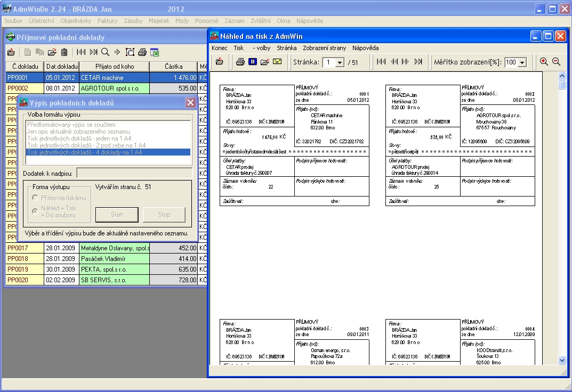The height and width of the screenshot is (392, 572).
Task: Zoom in on the print preview
Action: (544, 62)
